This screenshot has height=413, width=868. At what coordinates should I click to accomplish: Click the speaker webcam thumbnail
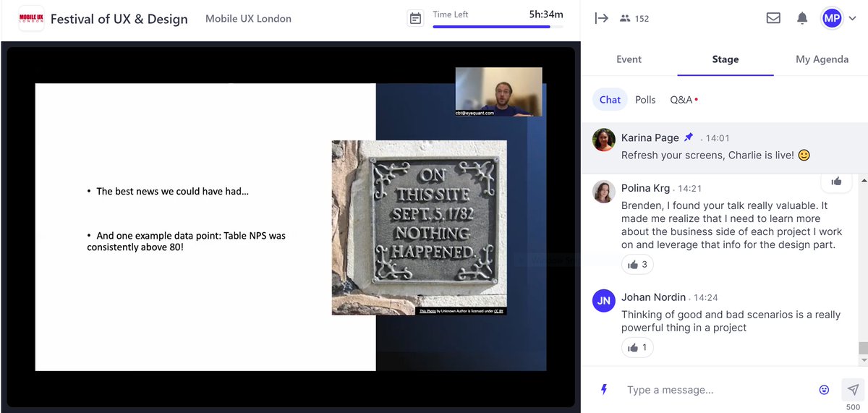[x=498, y=92]
